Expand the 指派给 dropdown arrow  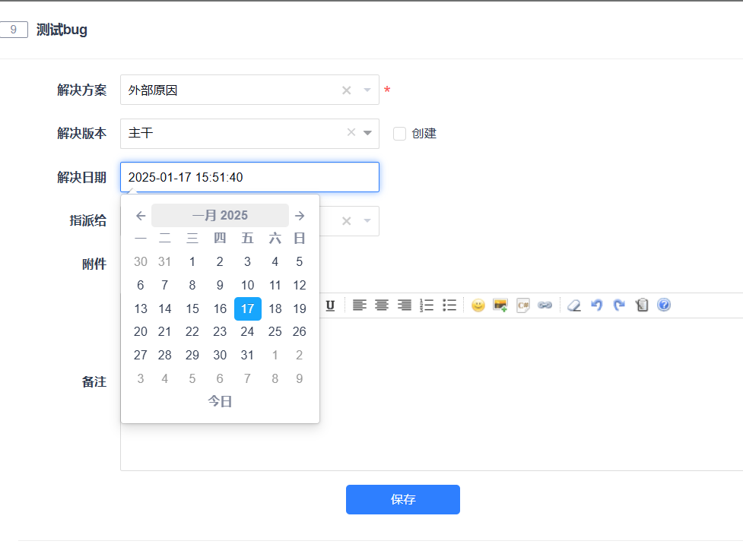point(367,221)
